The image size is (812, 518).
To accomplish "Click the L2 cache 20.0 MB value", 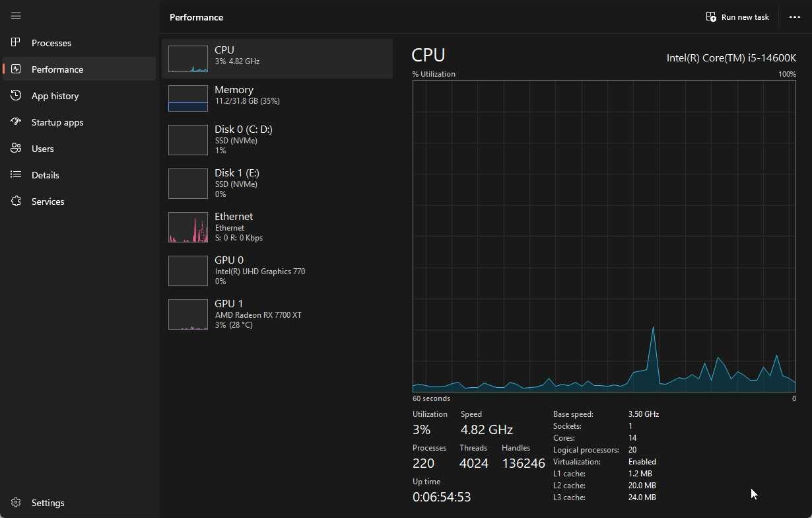I will click(x=642, y=486).
